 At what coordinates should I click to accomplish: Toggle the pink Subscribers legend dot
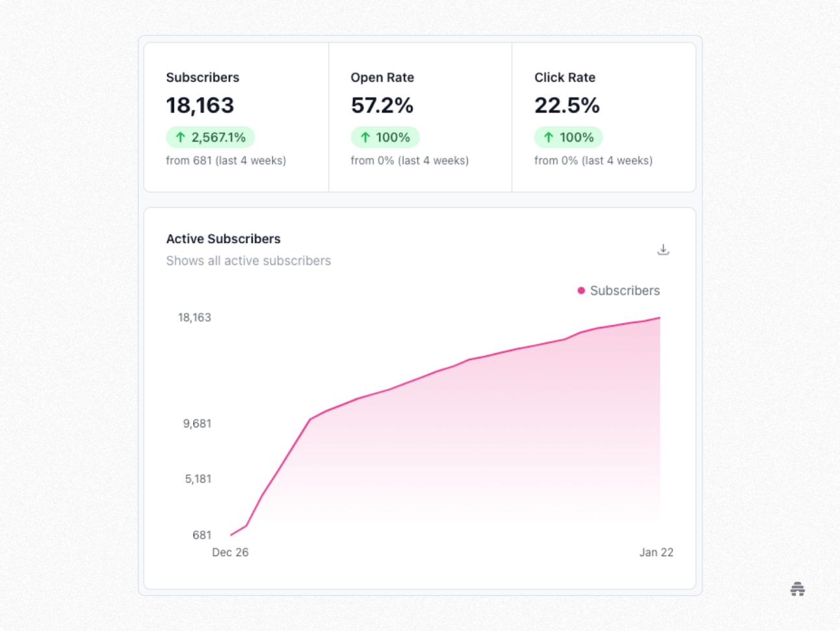click(581, 290)
